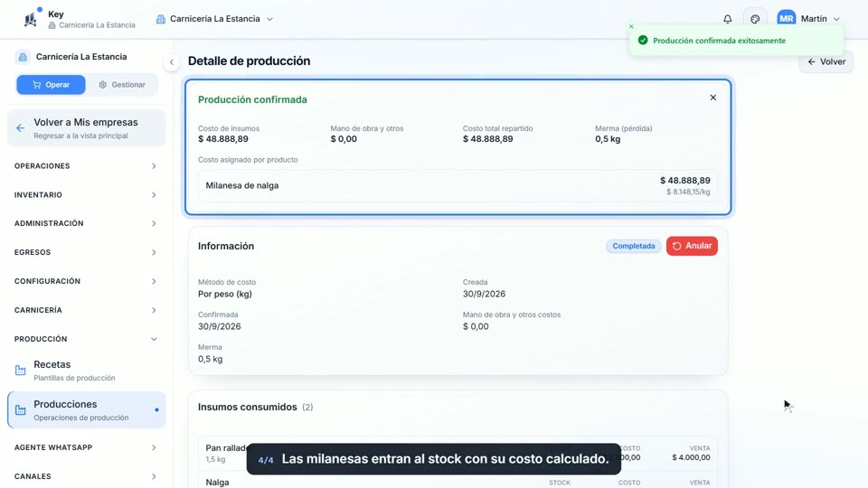The width and height of the screenshot is (868, 488).
Task: Click the Mano de obra y otros $ 0,00 value
Action: (x=344, y=139)
